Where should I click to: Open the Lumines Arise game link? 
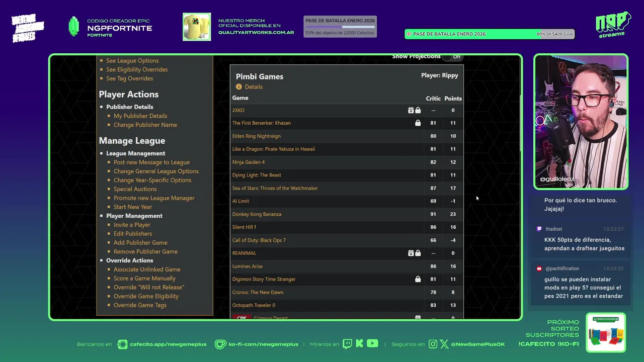248,266
